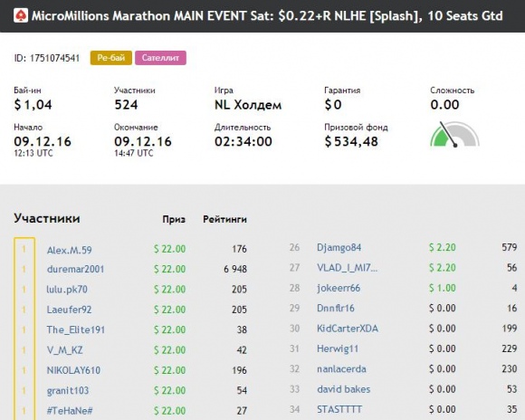Viewport: 525px width, 420px height.
Task: Open player jokeerr66 profile
Action: click(x=339, y=288)
